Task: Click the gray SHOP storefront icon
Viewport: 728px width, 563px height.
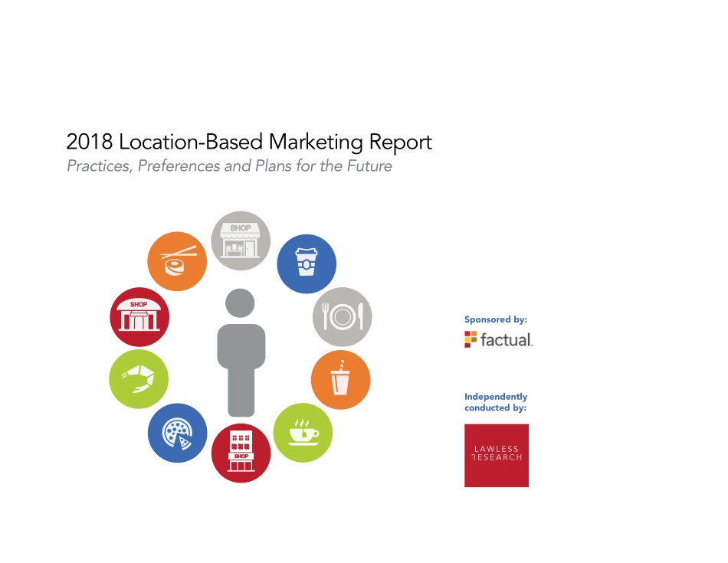Action: [x=241, y=241]
